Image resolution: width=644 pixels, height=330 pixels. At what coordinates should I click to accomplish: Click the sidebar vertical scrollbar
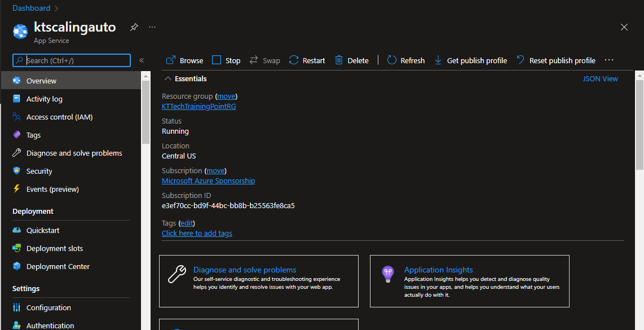tap(145, 113)
